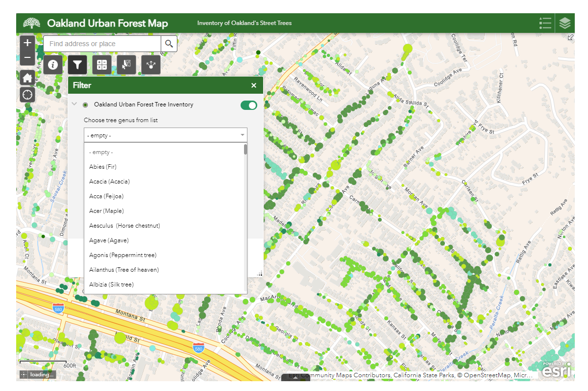Screen dimensions: 588x391
Task: Expand the attribute table handle at bottom
Action: tap(295, 378)
